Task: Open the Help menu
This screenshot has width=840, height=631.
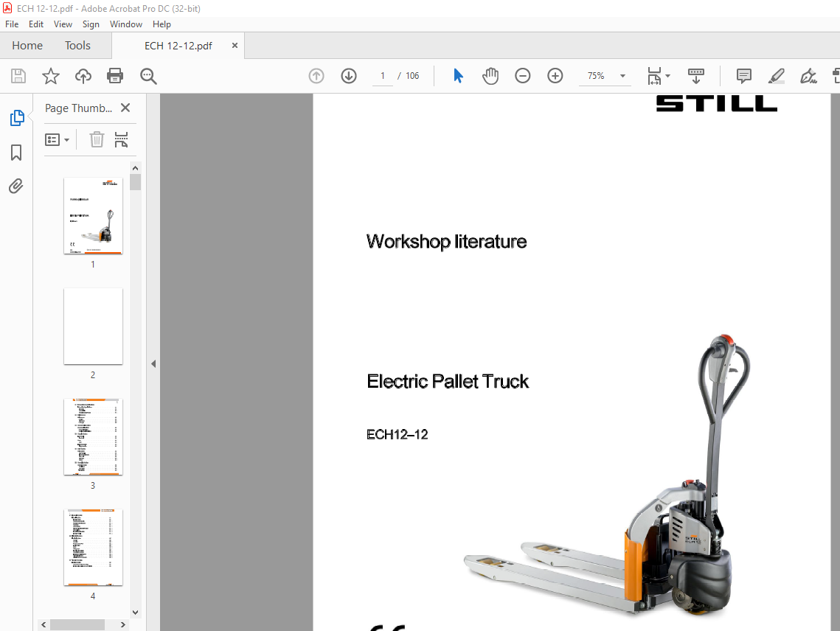Action: pos(162,24)
